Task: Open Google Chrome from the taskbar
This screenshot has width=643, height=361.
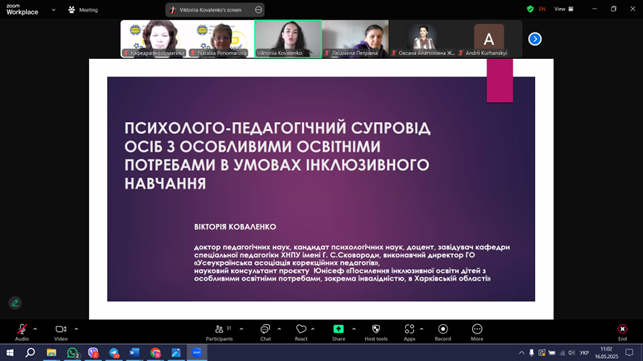Action: coord(155,353)
